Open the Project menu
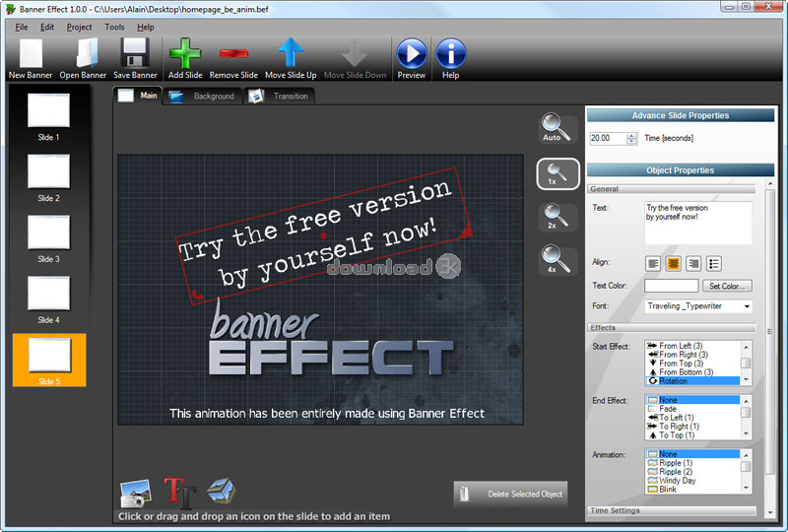Viewport: 788px width, 532px height. click(x=80, y=27)
